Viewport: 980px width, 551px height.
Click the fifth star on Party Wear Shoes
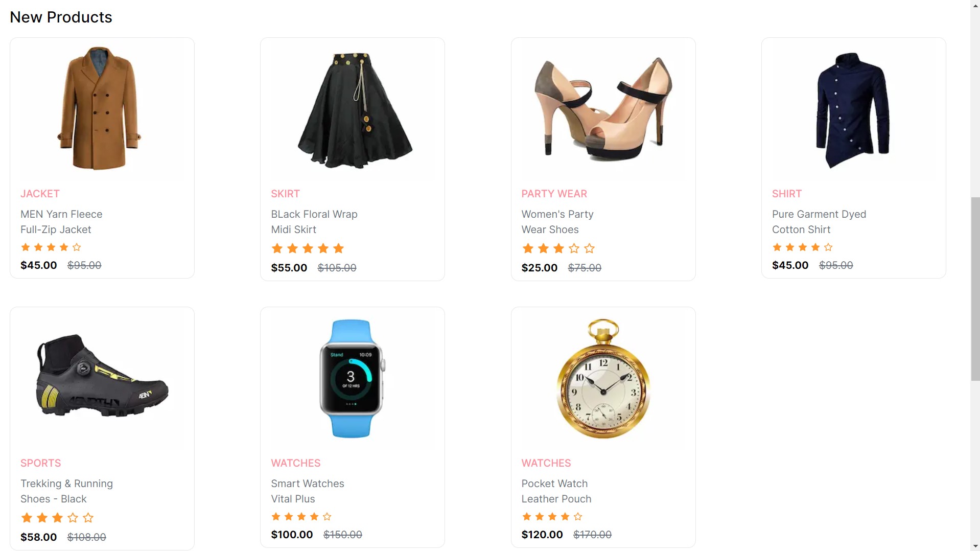[589, 248]
